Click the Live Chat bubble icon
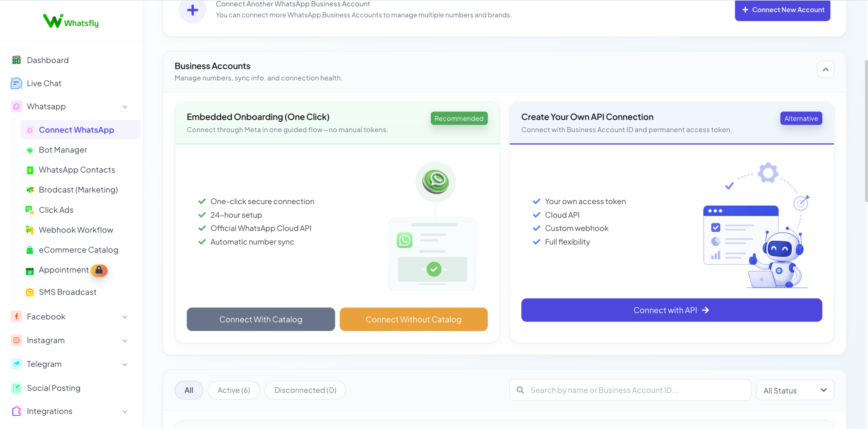The width and height of the screenshot is (868, 429). (x=16, y=83)
